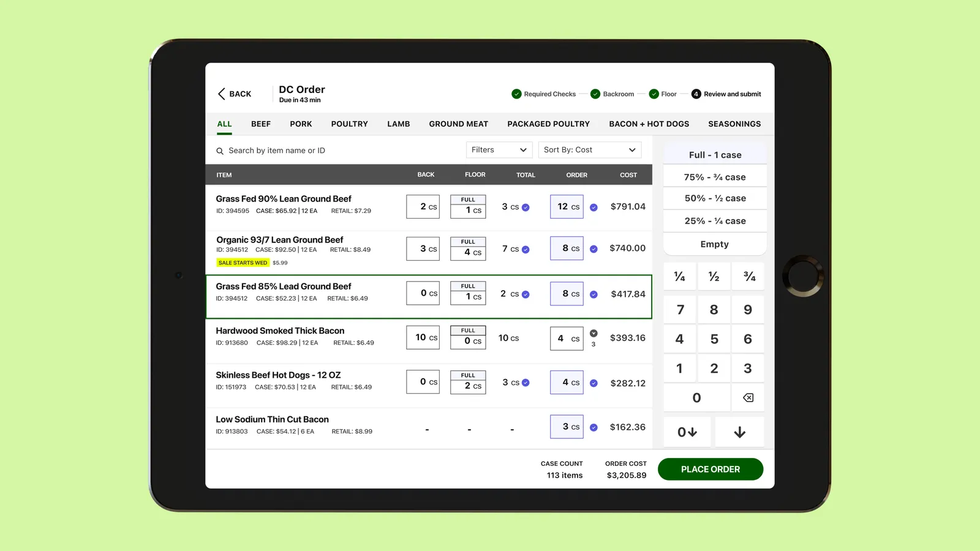Switch to the BEEF tab

pyautogui.click(x=261, y=124)
